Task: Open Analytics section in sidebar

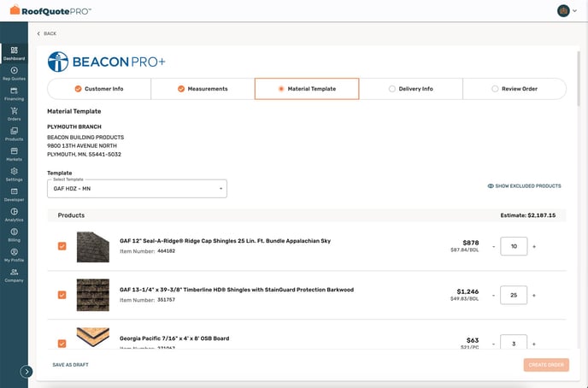Action: (x=14, y=215)
